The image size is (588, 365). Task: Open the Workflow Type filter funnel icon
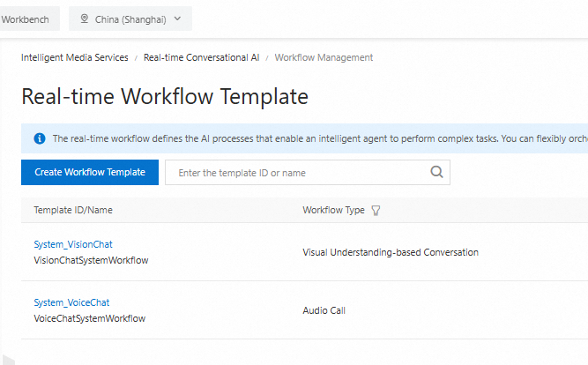coord(376,211)
